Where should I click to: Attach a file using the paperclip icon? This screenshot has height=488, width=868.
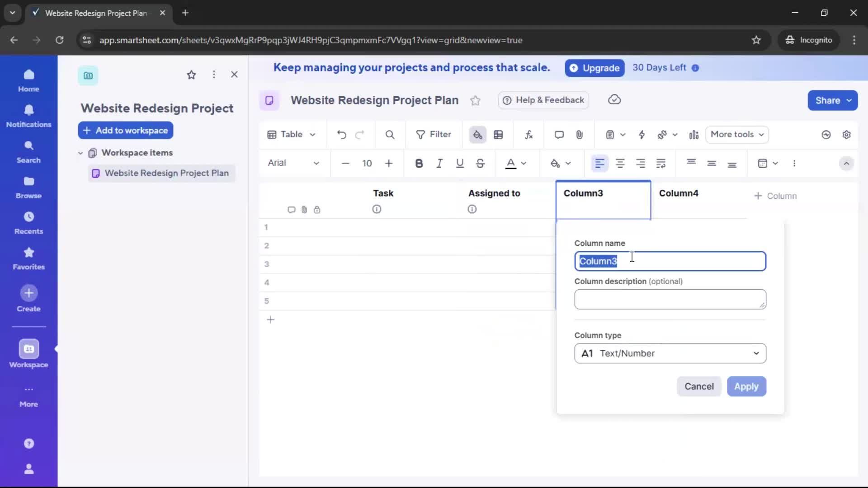pyautogui.click(x=580, y=135)
